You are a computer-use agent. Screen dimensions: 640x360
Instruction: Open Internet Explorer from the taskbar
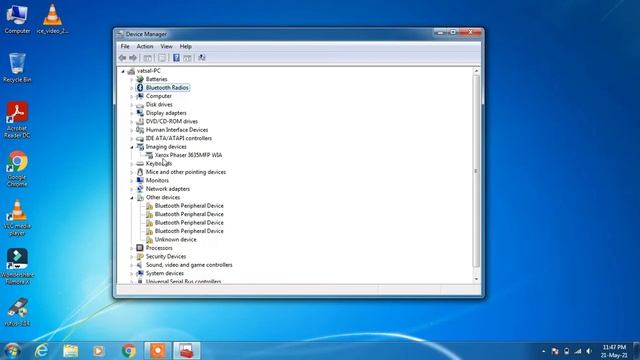[41, 351]
